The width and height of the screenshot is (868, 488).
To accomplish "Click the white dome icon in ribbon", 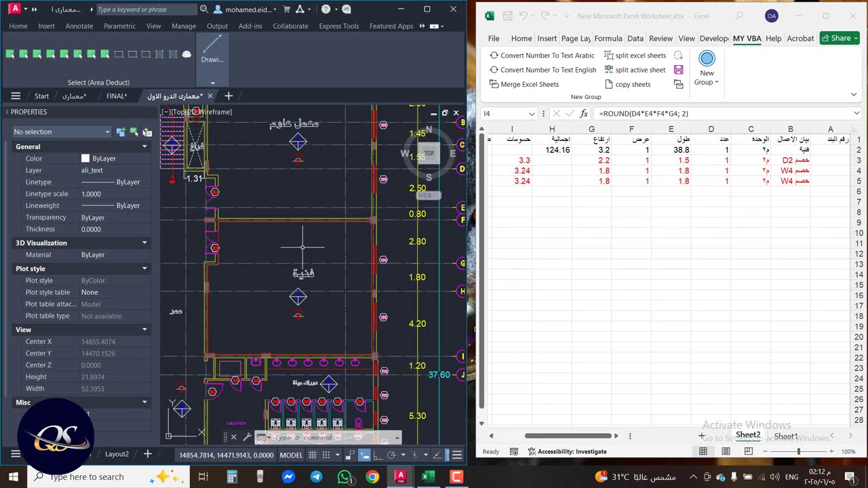I will [x=186, y=54].
